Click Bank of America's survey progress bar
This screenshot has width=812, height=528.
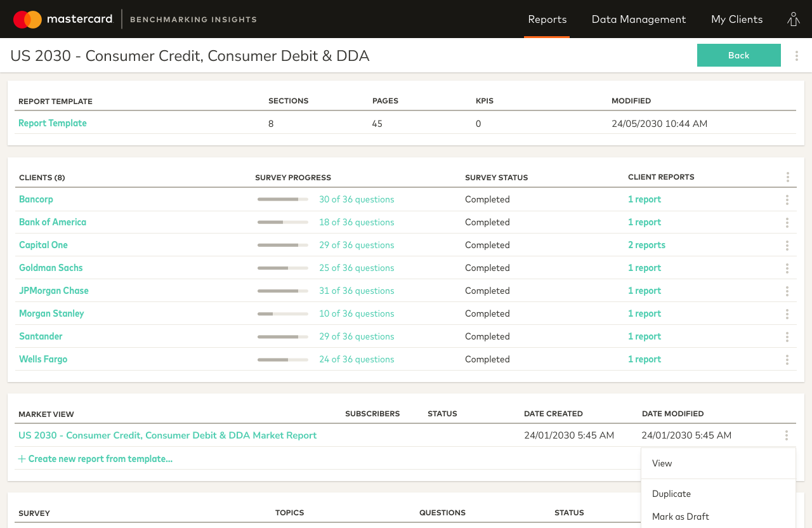(x=283, y=222)
